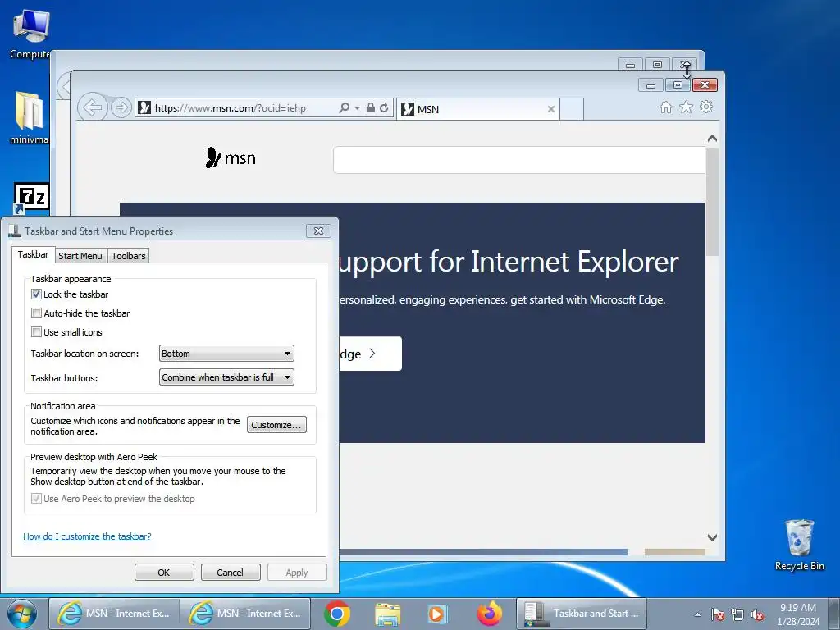Open the network tray icon
Screen dimensions: 840x630
[x=737, y=614]
